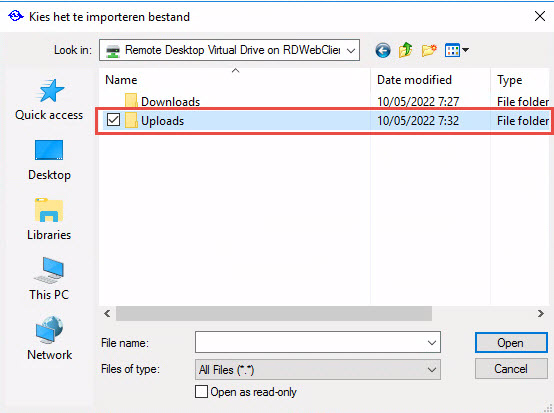This screenshot has width=554, height=413.
Task: Uncheck the Uploads folder checkbox
Action: [x=113, y=120]
